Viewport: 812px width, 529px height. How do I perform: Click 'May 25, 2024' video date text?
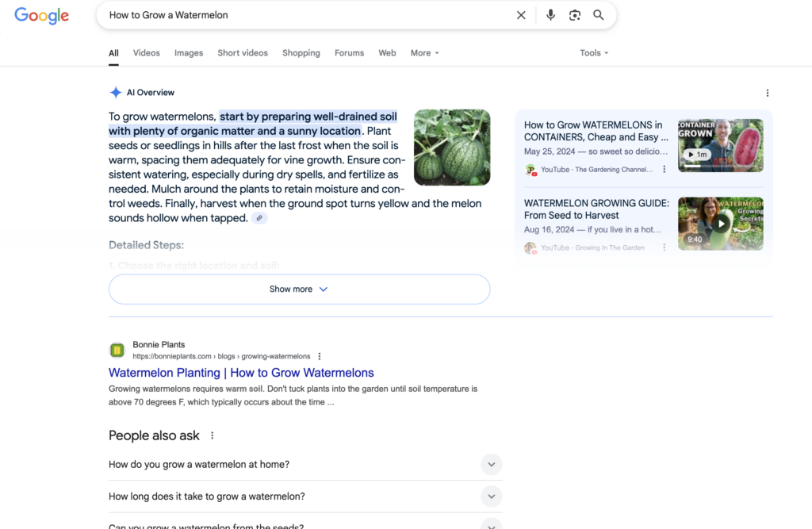549,151
